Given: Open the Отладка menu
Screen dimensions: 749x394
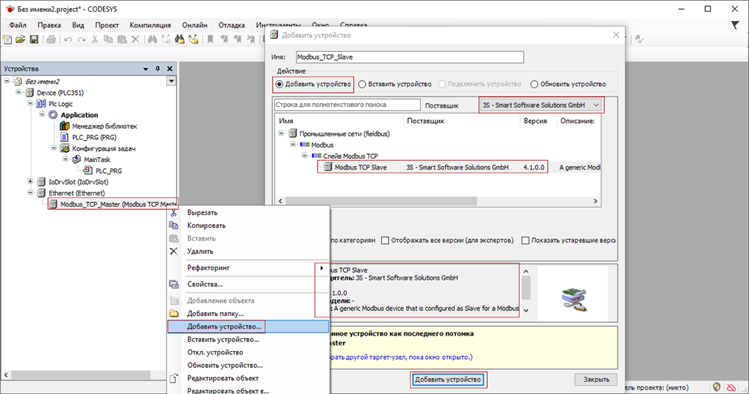Looking at the screenshot, I should [x=232, y=25].
